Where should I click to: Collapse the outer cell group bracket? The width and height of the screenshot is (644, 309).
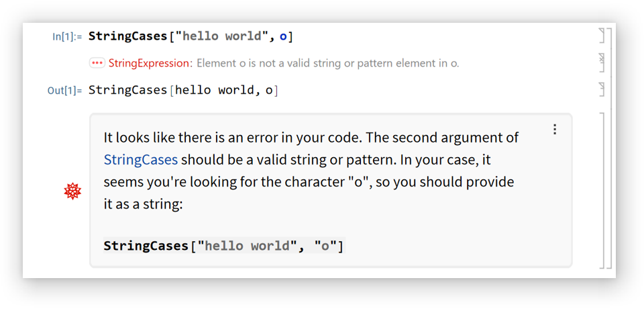pos(611,148)
